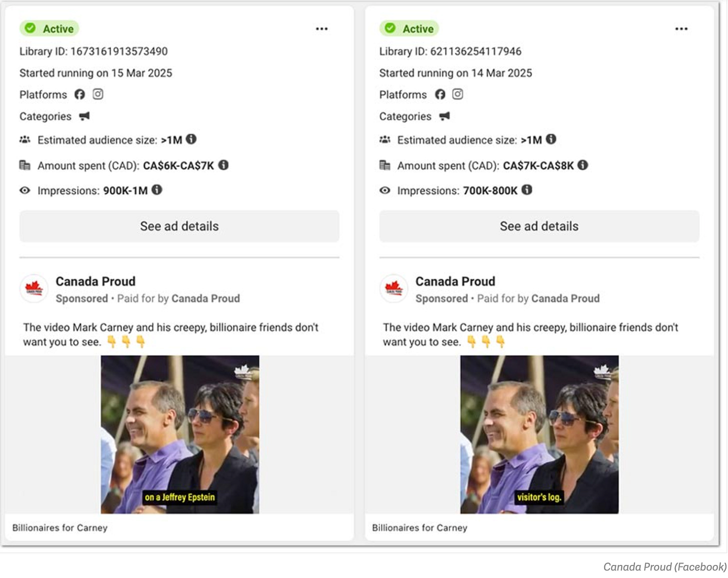
Task: Click info icon beside 700K-800K impressions
Action: (x=526, y=189)
